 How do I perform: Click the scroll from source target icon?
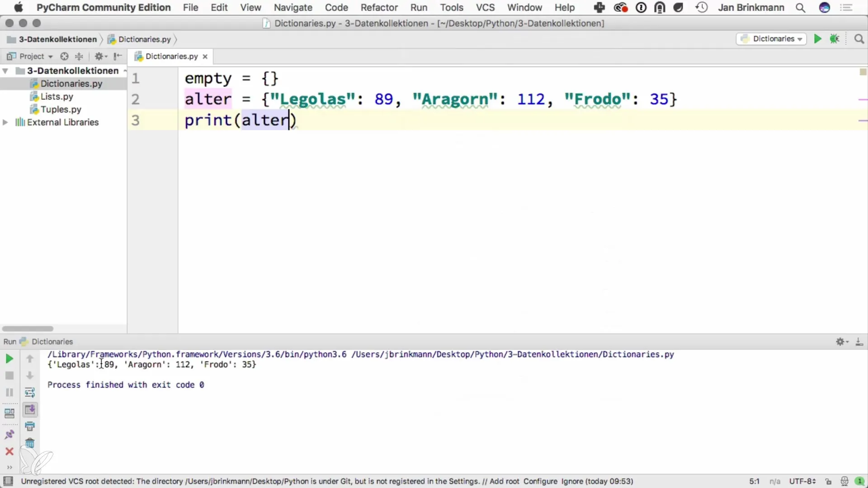click(x=64, y=56)
